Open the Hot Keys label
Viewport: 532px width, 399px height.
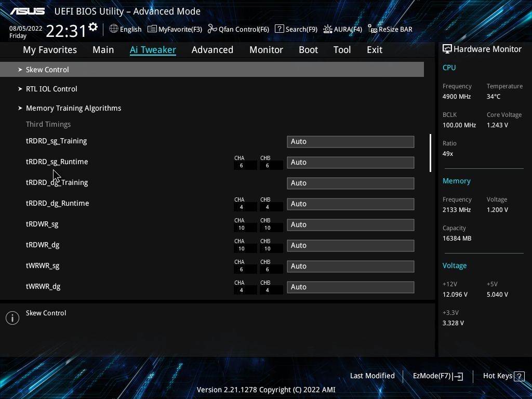pos(498,376)
